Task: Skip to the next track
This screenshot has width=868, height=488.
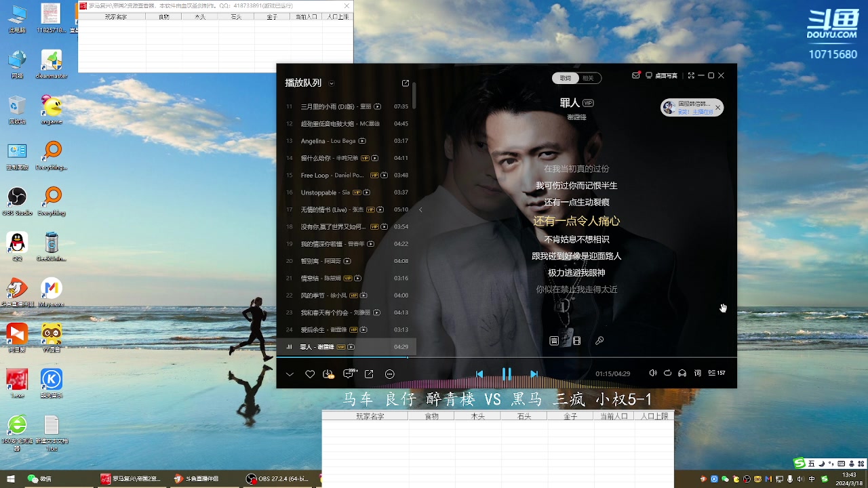Action: click(x=534, y=374)
